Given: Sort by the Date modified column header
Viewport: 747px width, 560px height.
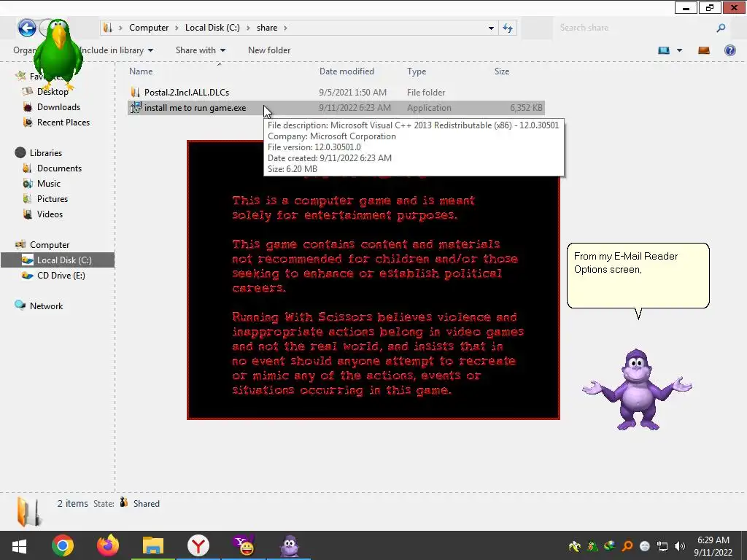Looking at the screenshot, I should tap(347, 71).
